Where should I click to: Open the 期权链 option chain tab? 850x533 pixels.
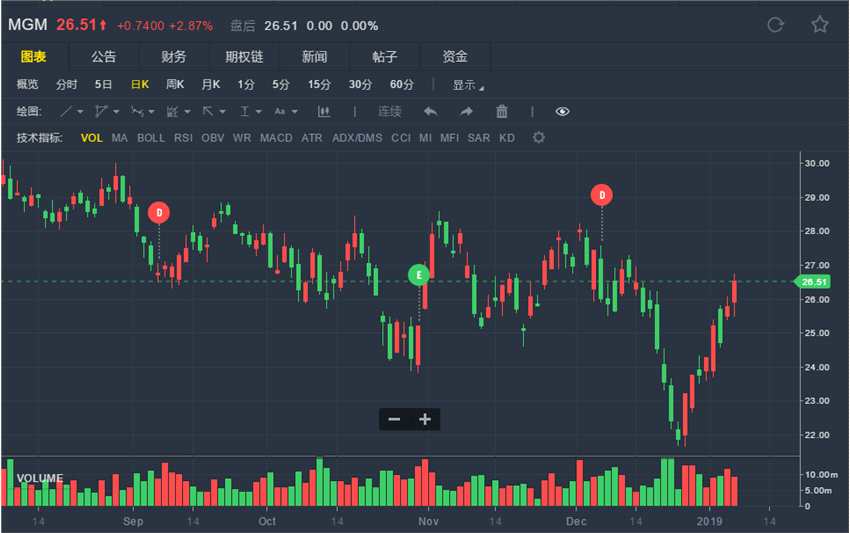point(244,56)
